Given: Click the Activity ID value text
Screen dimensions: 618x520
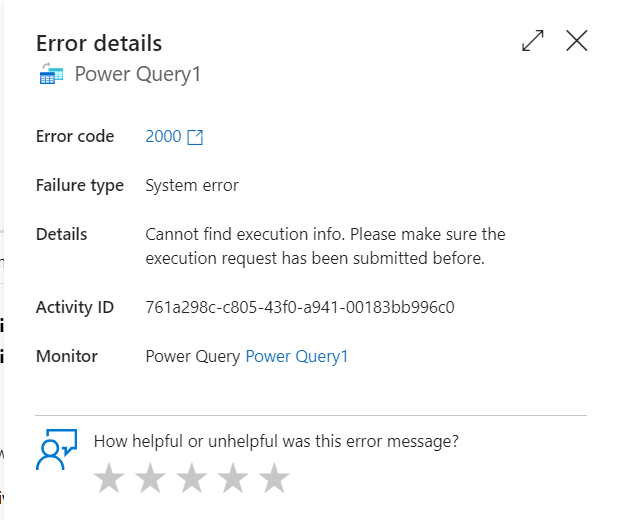Looking at the screenshot, I should click(300, 307).
